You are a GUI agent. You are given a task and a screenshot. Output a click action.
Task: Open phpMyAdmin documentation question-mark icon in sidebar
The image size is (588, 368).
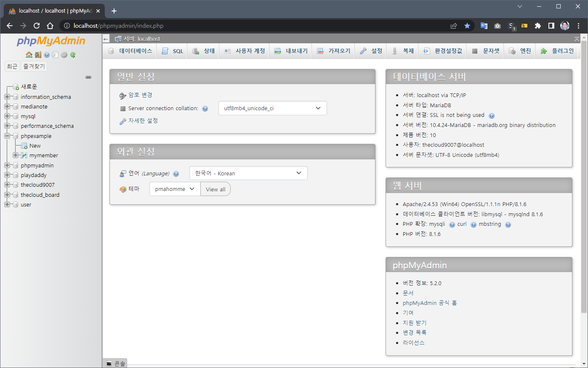tap(47, 55)
